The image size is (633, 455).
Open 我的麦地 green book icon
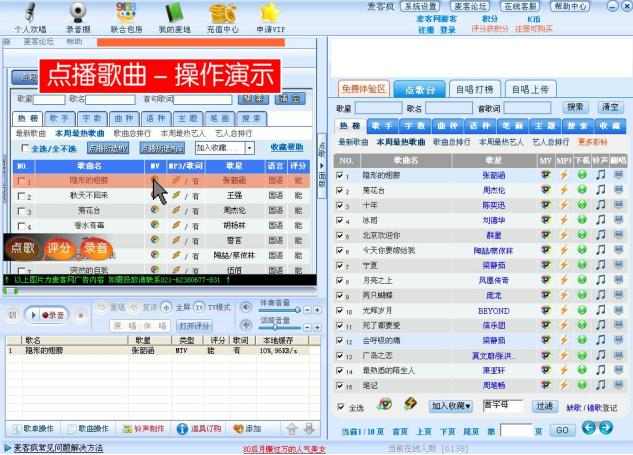coord(174,13)
